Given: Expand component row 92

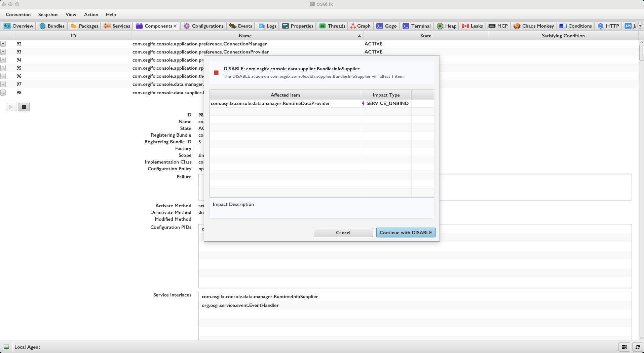Looking at the screenshot, I should [x=3, y=44].
